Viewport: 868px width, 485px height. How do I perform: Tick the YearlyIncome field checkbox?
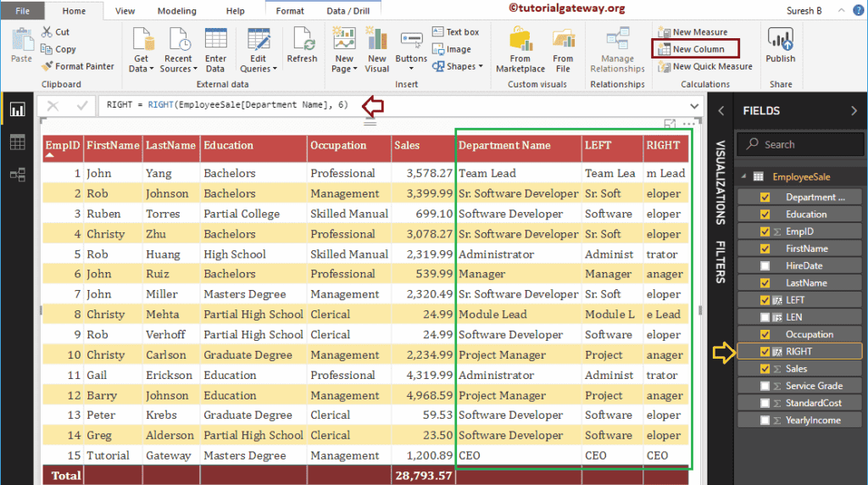click(765, 421)
